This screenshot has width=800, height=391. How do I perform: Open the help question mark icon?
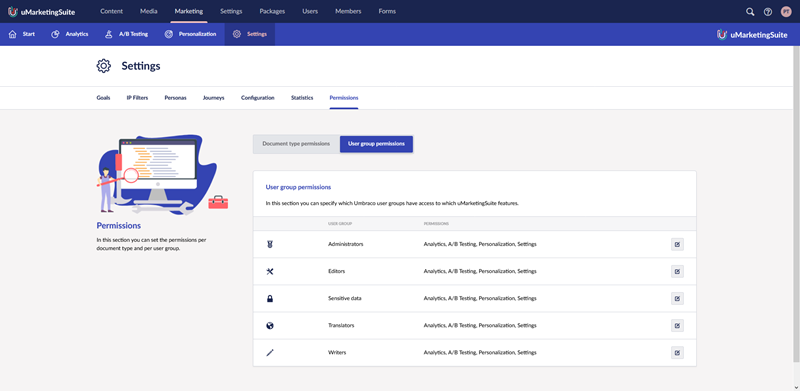tap(768, 11)
